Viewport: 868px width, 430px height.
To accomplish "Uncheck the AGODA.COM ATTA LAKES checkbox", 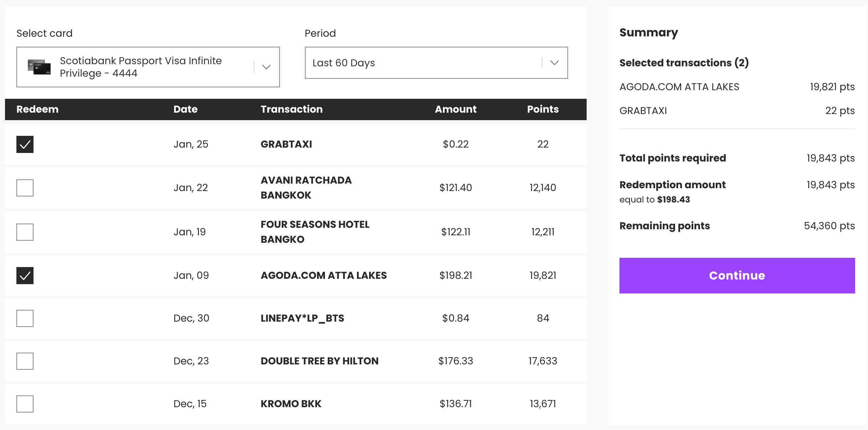I will [25, 276].
